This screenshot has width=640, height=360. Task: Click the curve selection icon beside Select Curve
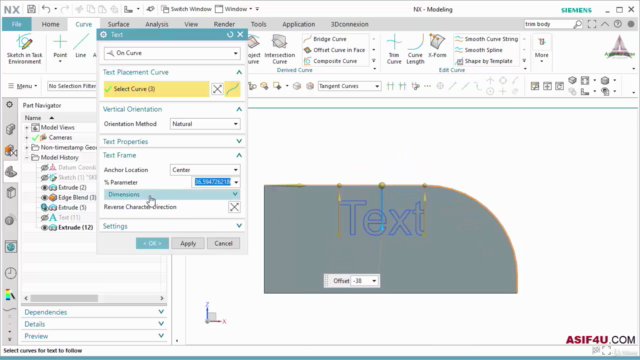coord(233,89)
